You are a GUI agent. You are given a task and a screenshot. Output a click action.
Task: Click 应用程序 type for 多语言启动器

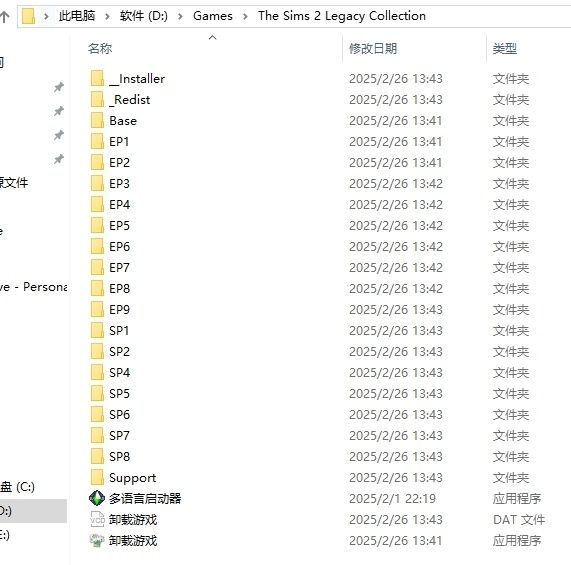coord(517,498)
